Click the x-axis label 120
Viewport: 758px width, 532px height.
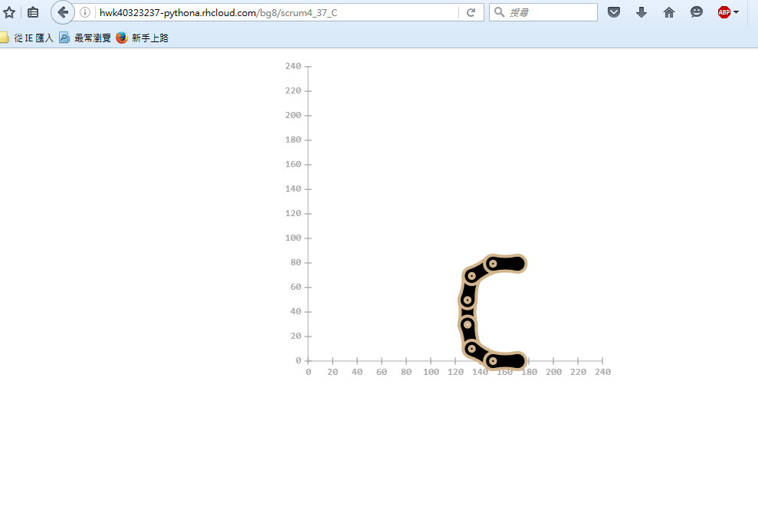pos(455,372)
